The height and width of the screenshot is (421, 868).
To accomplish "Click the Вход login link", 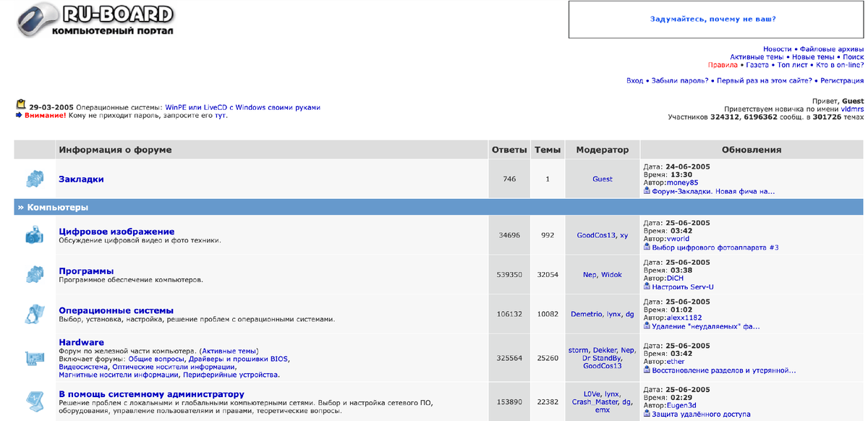I will [x=634, y=81].
